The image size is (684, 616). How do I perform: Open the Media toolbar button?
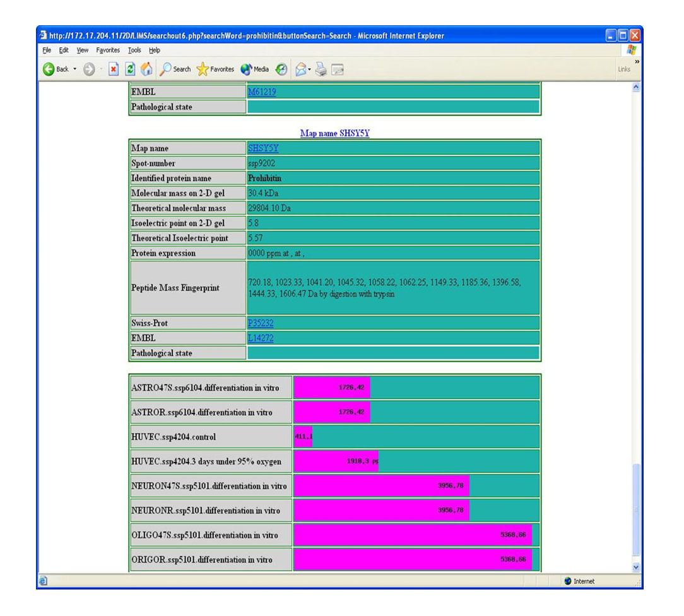tap(255, 69)
